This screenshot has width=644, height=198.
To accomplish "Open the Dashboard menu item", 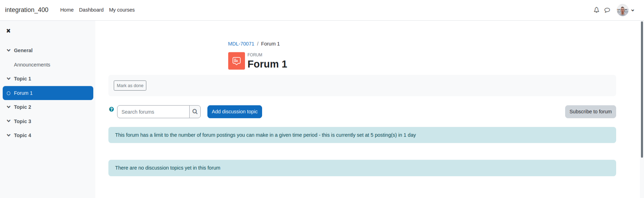I will 91,10.
